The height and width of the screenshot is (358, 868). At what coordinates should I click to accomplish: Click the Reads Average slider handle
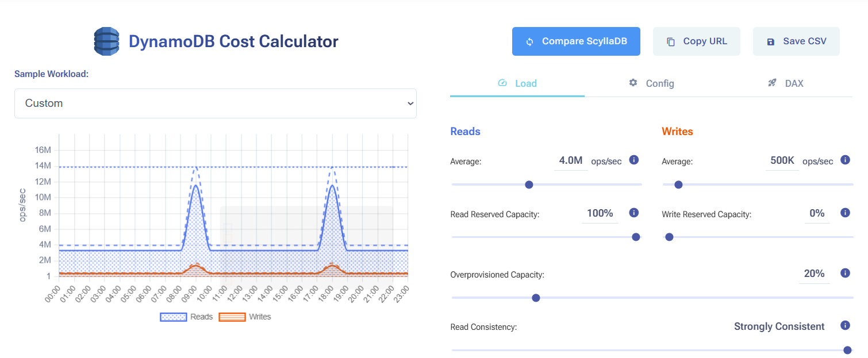529,184
